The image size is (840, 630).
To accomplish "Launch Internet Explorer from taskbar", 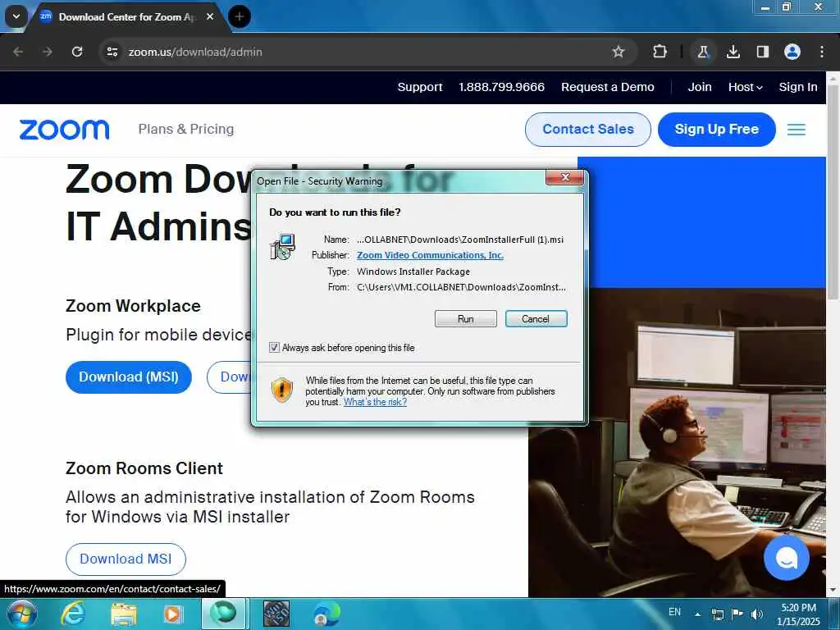I will [73, 614].
